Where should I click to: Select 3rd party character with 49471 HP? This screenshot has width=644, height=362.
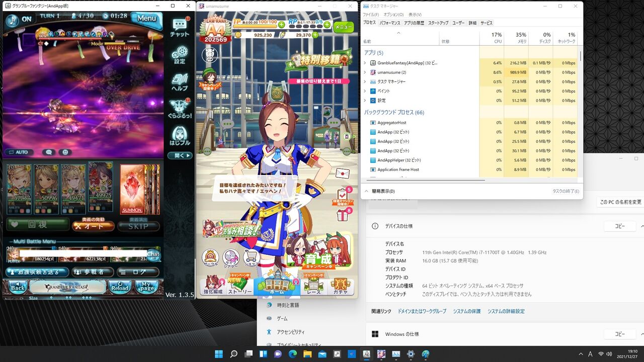[x=73, y=189]
